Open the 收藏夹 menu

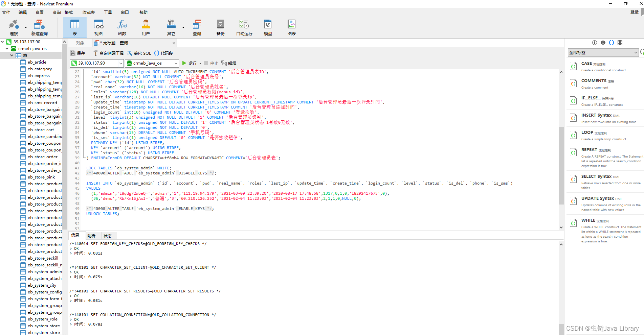[89, 13]
